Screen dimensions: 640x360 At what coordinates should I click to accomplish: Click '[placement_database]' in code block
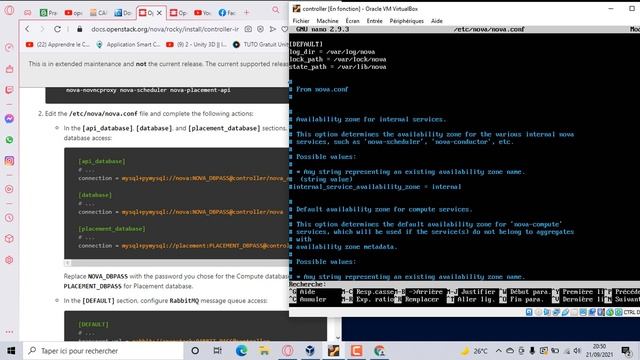tap(111, 229)
